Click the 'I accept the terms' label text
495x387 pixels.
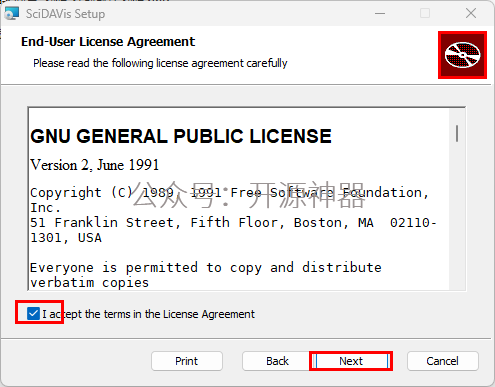pos(148,314)
